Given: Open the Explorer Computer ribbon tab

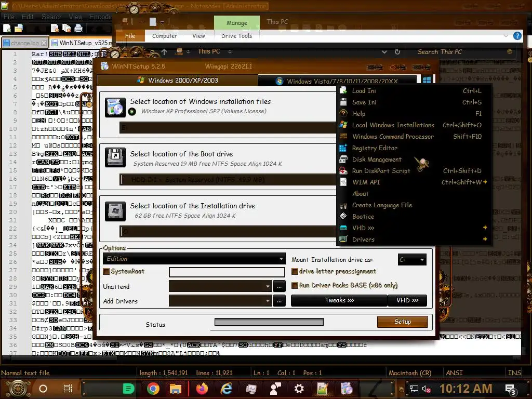Looking at the screenshot, I should pos(165,36).
